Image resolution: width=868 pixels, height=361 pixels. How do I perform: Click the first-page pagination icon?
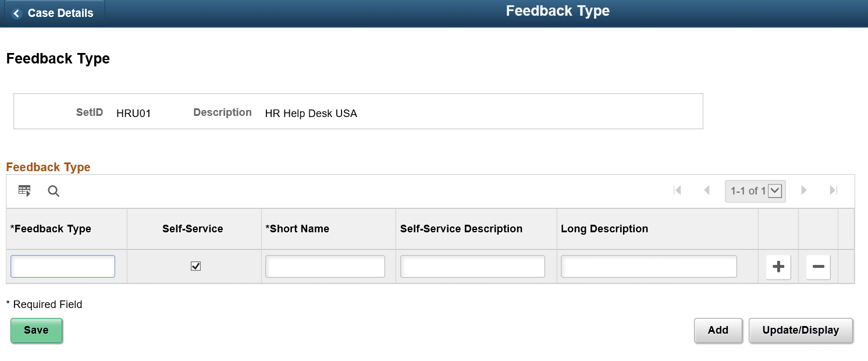point(678,190)
